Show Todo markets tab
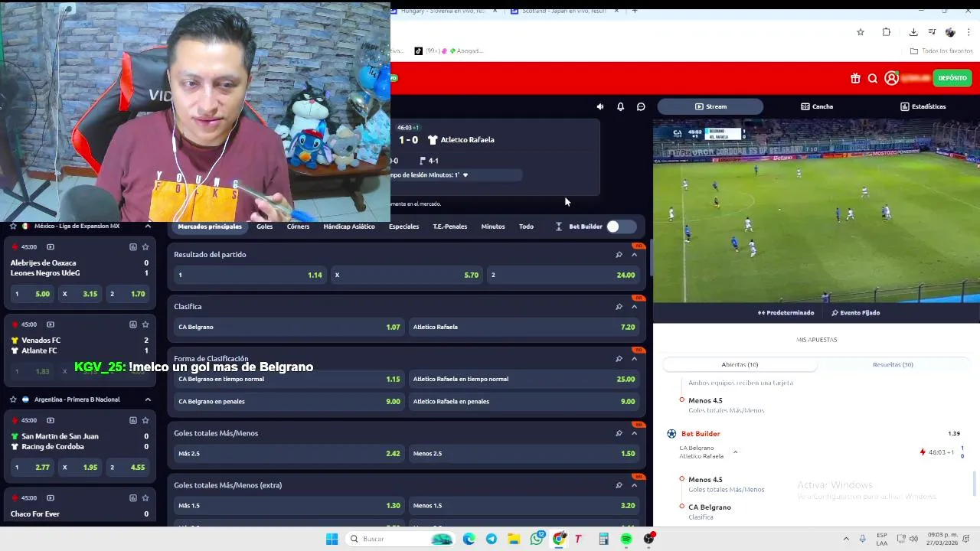The width and height of the screenshot is (980, 551). click(526, 227)
